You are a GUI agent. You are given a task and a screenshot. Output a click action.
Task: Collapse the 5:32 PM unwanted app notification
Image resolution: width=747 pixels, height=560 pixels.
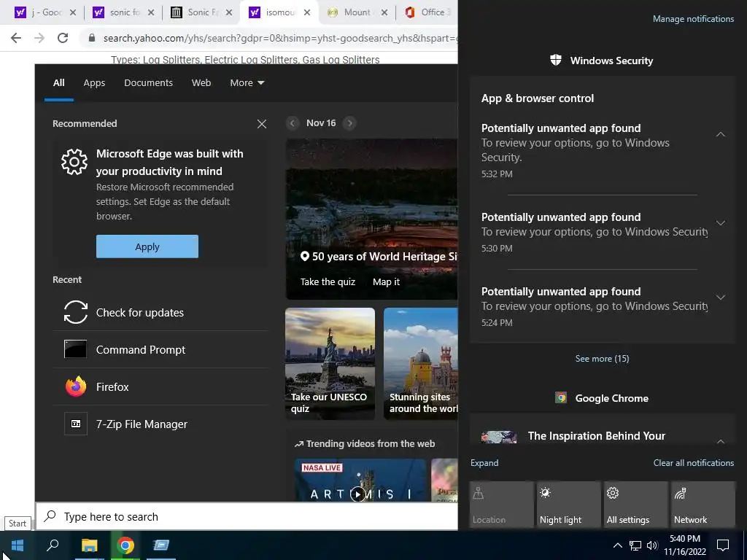[720, 134]
